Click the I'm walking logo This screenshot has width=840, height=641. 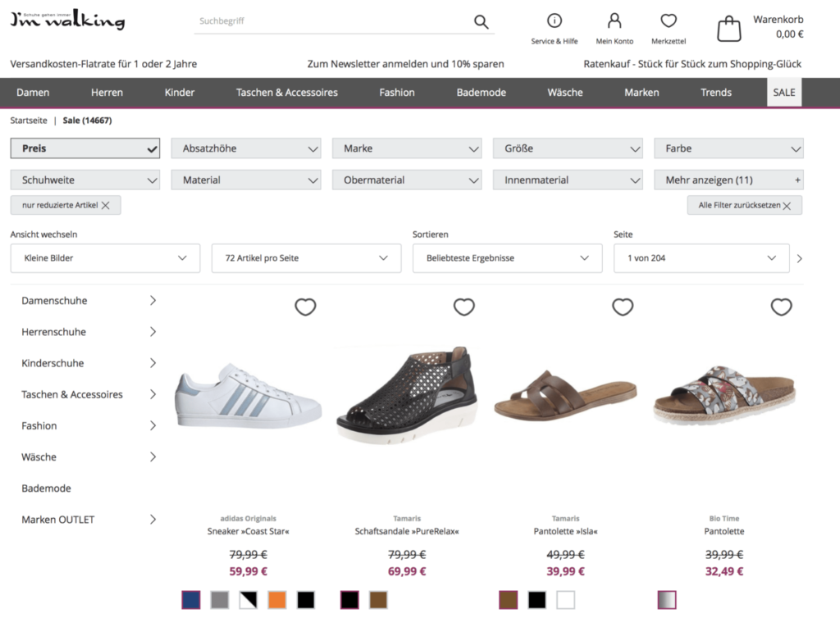tap(66, 20)
